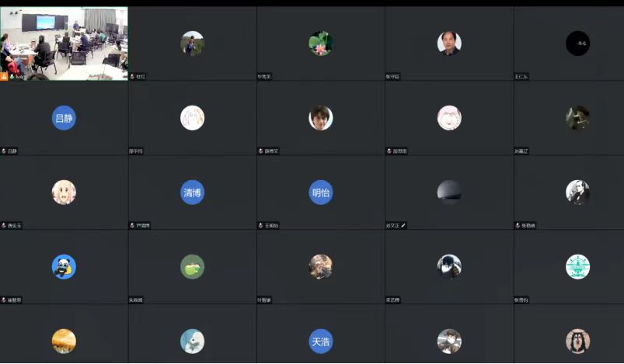The height and width of the screenshot is (364, 624).
Task: Select the teal circular emblem avatar
Action: (x=578, y=267)
